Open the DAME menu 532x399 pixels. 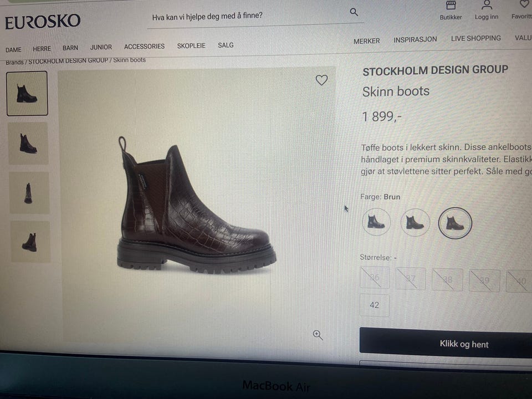click(13, 50)
